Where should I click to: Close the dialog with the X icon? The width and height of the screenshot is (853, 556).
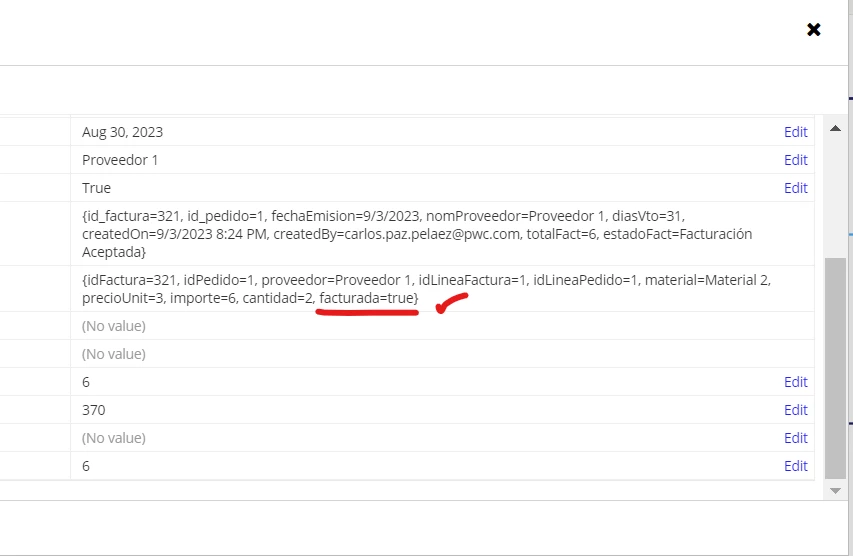813,29
